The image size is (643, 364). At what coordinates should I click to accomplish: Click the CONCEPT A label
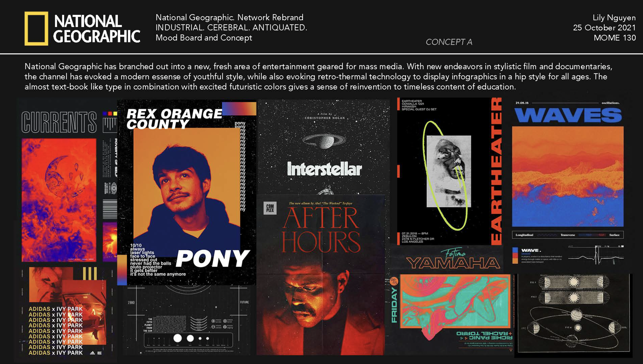coord(449,42)
